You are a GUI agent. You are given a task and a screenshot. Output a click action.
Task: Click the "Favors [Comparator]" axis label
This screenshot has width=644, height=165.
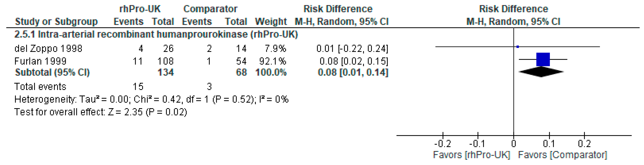click(562, 155)
